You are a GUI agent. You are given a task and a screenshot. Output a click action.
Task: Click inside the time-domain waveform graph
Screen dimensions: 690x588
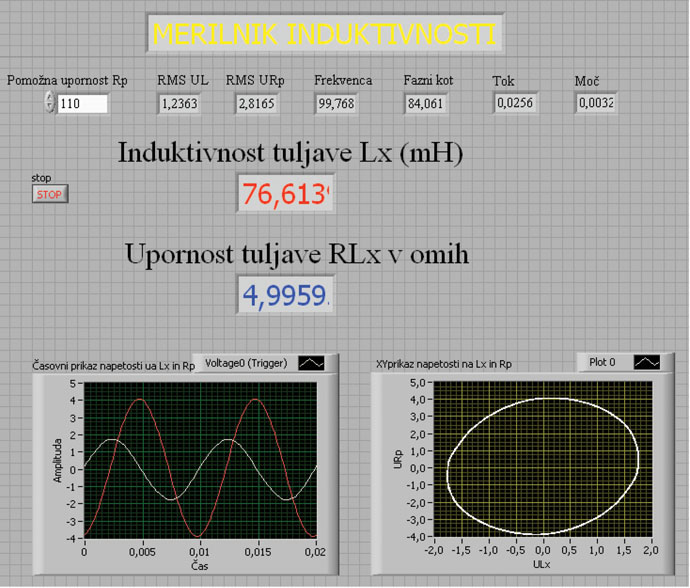point(200,460)
